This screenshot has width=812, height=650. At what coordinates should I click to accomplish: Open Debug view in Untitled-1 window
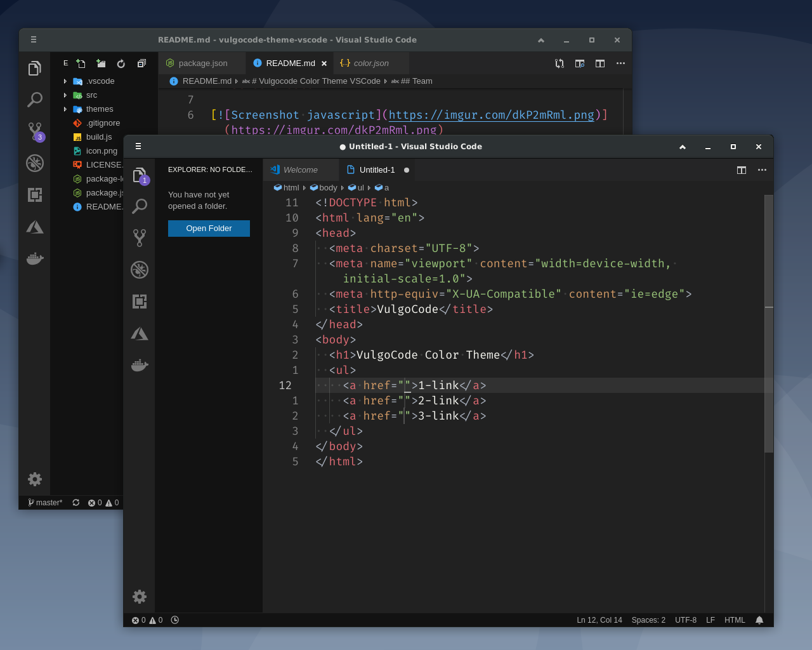pos(140,270)
